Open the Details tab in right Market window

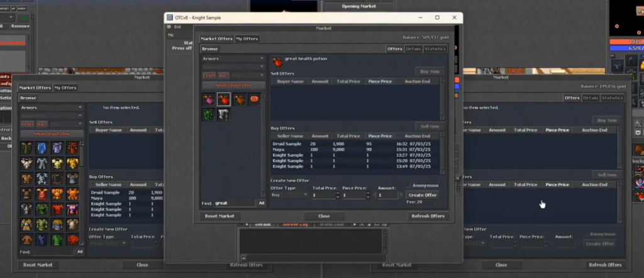pos(591,97)
